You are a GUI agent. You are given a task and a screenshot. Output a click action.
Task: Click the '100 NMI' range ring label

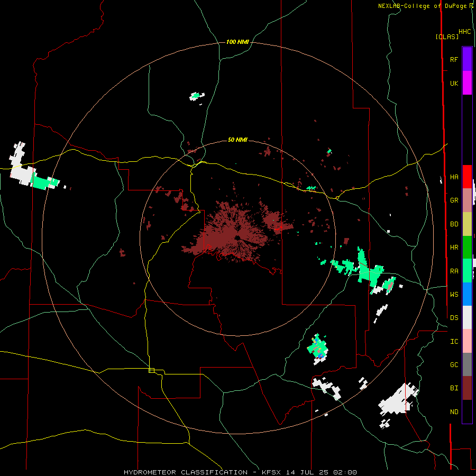pos(237,42)
